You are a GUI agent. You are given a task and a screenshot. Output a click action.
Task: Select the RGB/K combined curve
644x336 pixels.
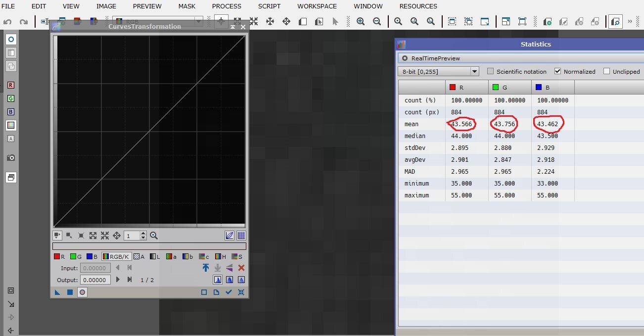[116, 256]
